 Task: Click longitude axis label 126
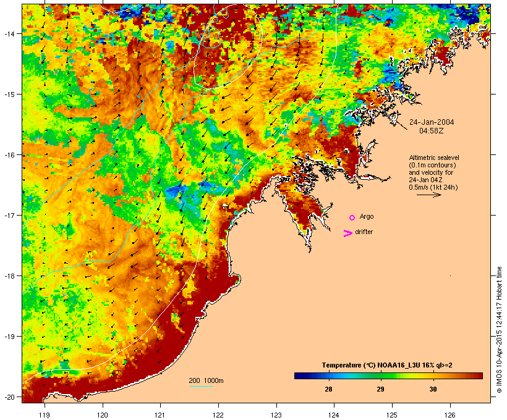(450, 414)
